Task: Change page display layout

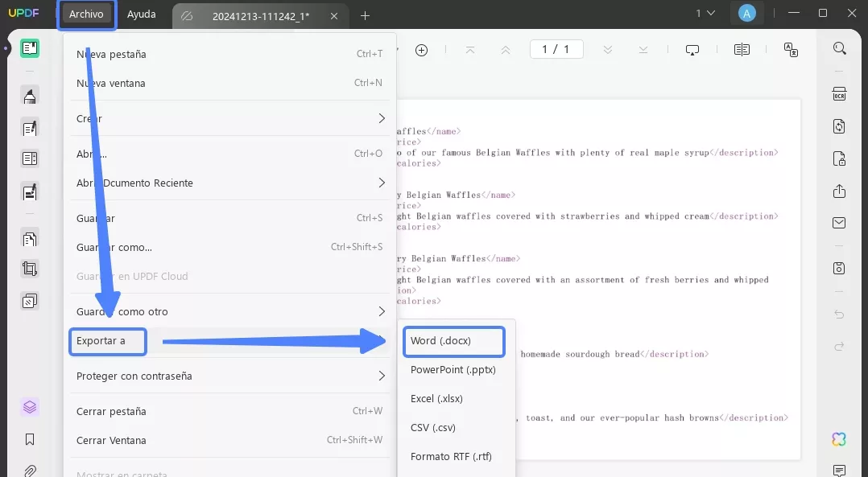Action: tap(742, 50)
